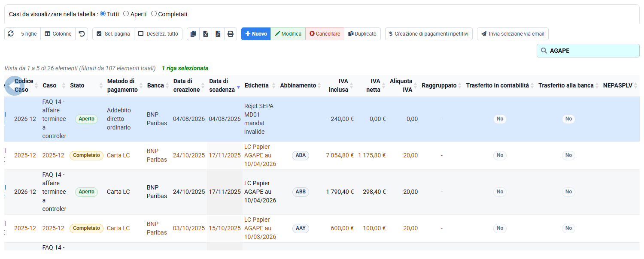The image size is (644, 259).
Task: Click the -240,00 € amount cell
Action: pos(341,119)
